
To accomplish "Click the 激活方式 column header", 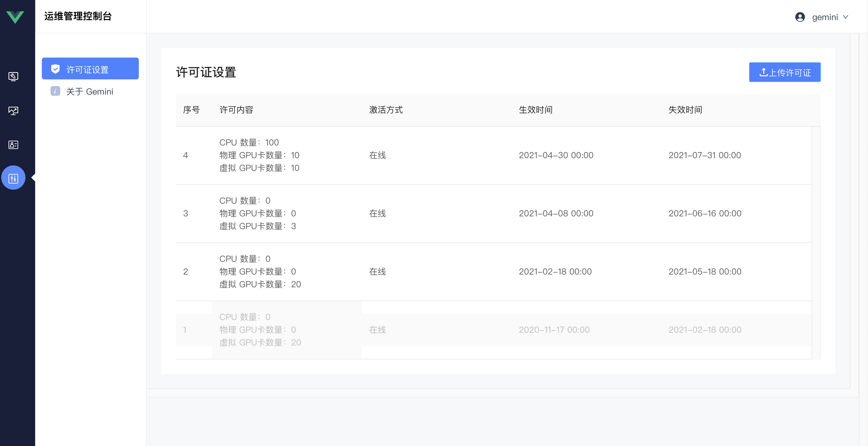I will [386, 110].
